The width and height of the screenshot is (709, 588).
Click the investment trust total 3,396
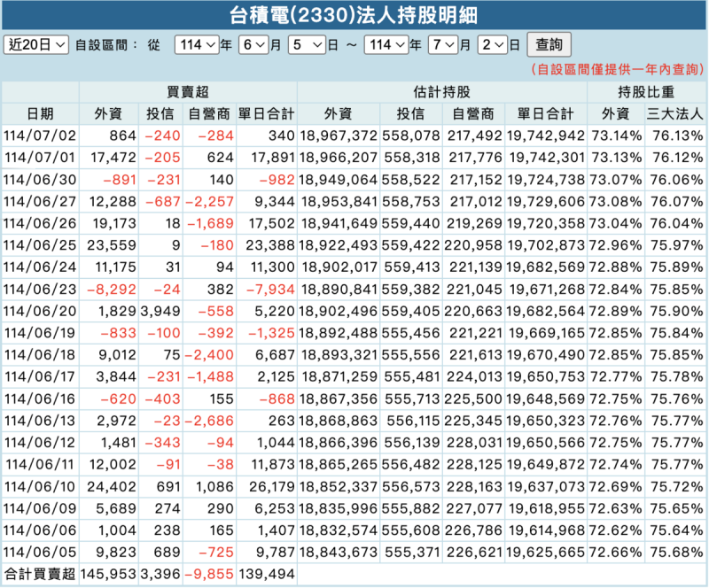(160, 574)
